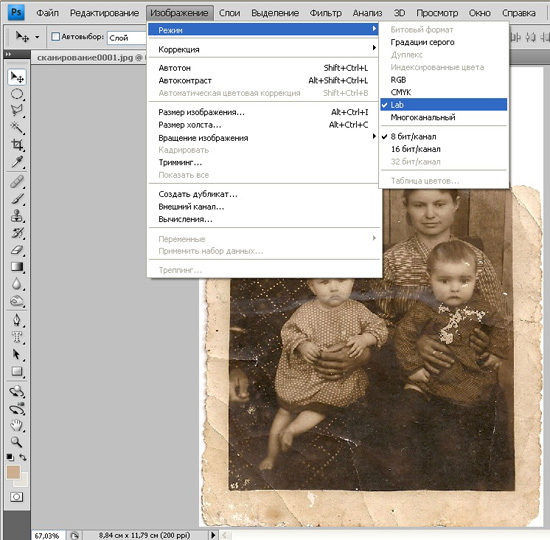Select the Hand tool

pyautogui.click(x=16, y=425)
